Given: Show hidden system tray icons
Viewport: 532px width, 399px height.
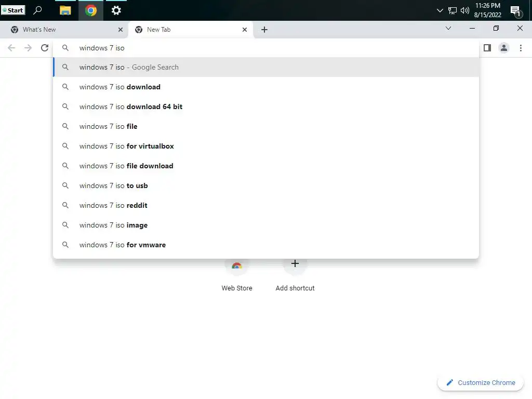Looking at the screenshot, I should pos(440,10).
